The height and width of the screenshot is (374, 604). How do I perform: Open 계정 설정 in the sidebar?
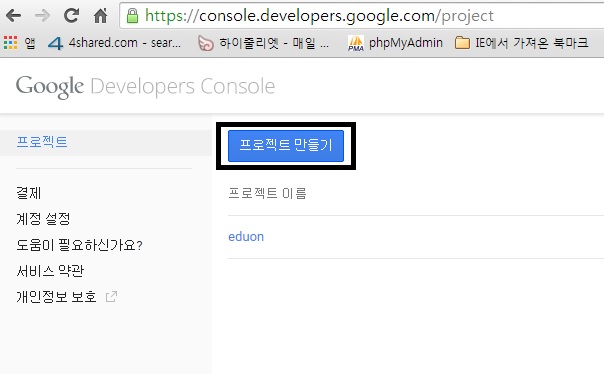[43, 219]
